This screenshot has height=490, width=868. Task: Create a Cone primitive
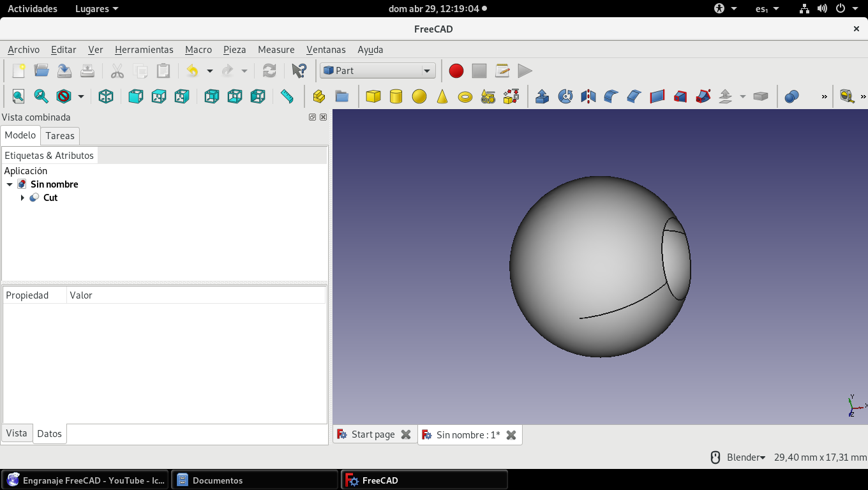[442, 96]
